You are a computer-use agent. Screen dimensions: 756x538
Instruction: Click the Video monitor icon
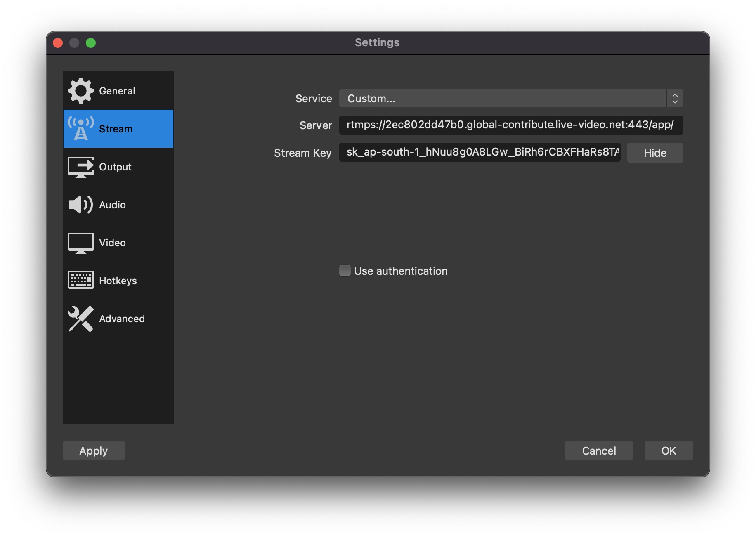(x=80, y=243)
